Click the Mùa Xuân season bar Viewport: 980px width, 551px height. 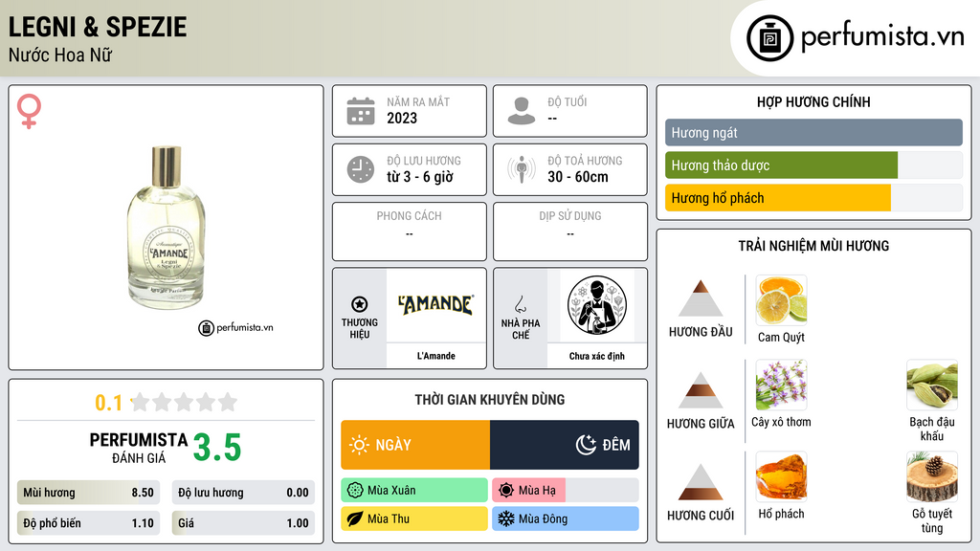click(414, 491)
